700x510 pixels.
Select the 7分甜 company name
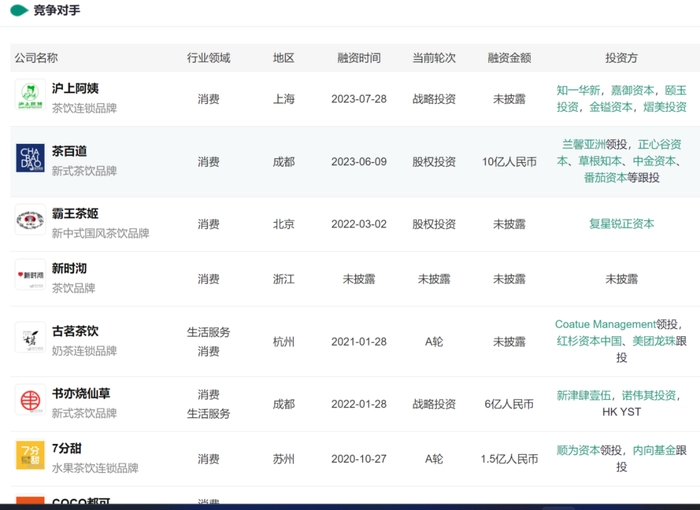(x=67, y=448)
